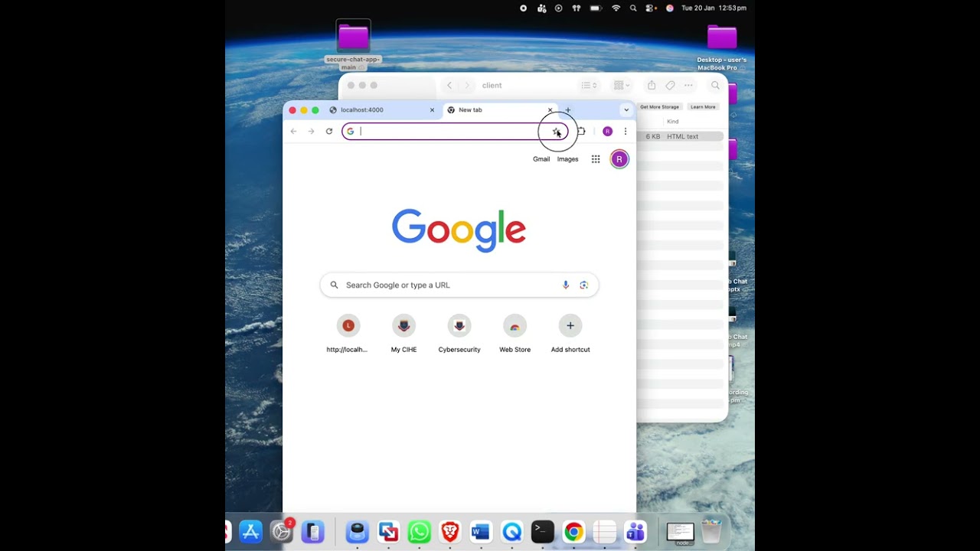980x551 pixels.
Task: Click the Add shortcut plus tile
Action: pyautogui.click(x=570, y=334)
